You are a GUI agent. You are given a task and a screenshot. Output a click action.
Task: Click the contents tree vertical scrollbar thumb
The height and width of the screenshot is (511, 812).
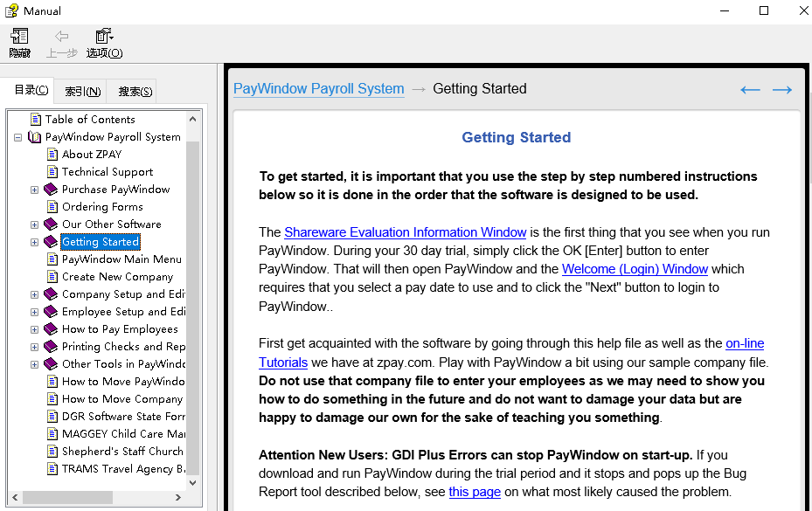(192, 308)
